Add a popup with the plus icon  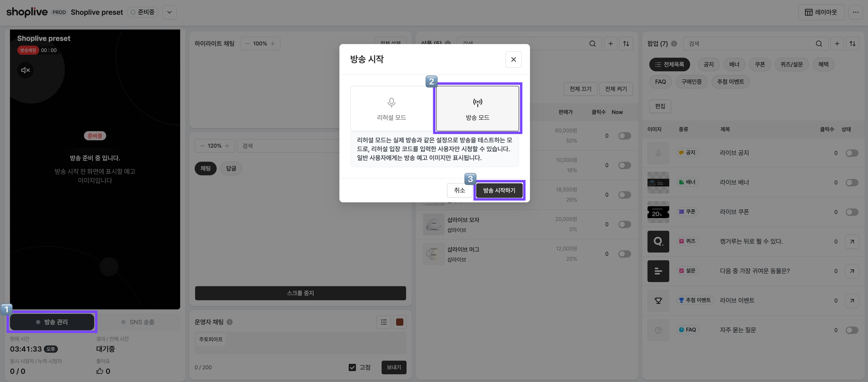click(x=837, y=44)
